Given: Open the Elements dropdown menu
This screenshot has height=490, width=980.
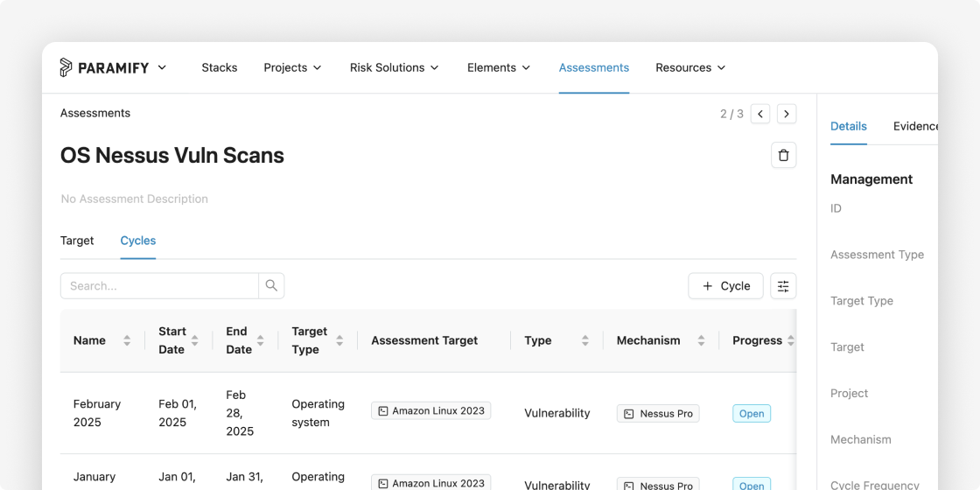Looking at the screenshot, I should [x=499, y=67].
